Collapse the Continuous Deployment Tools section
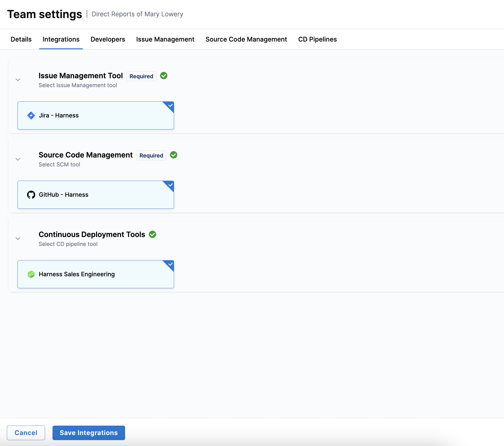The image size is (504, 446). point(18,239)
